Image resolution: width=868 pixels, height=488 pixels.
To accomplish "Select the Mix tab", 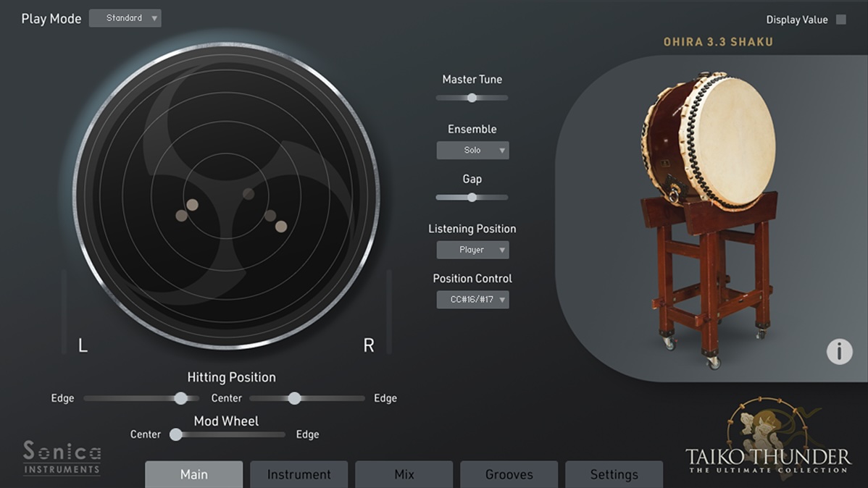I will 404,474.
